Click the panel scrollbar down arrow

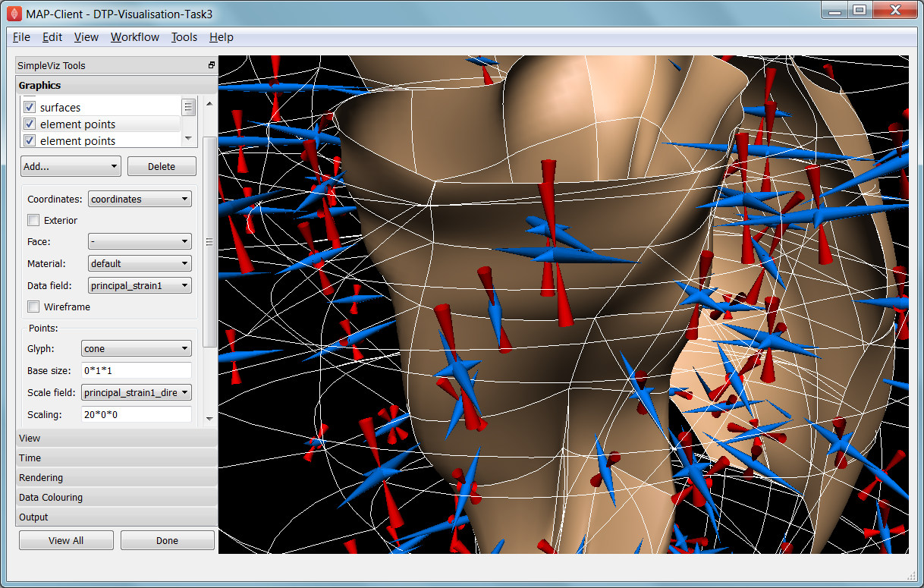pyautogui.click(x=210, y=418)
